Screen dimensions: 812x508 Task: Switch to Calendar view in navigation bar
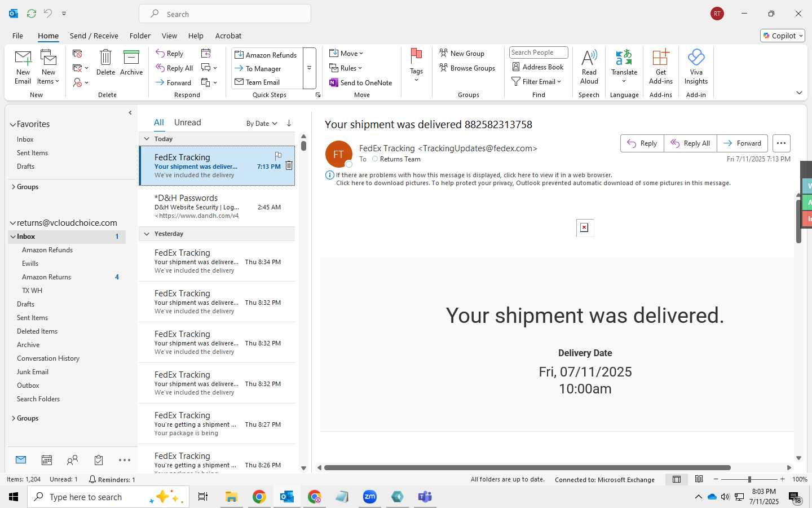click(x=47, y=460)
